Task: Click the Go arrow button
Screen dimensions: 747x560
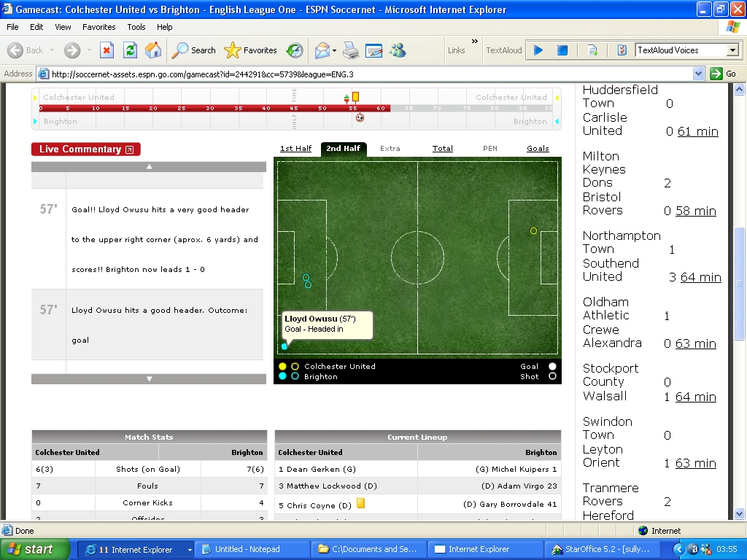Action: click(x=723, y=74)
